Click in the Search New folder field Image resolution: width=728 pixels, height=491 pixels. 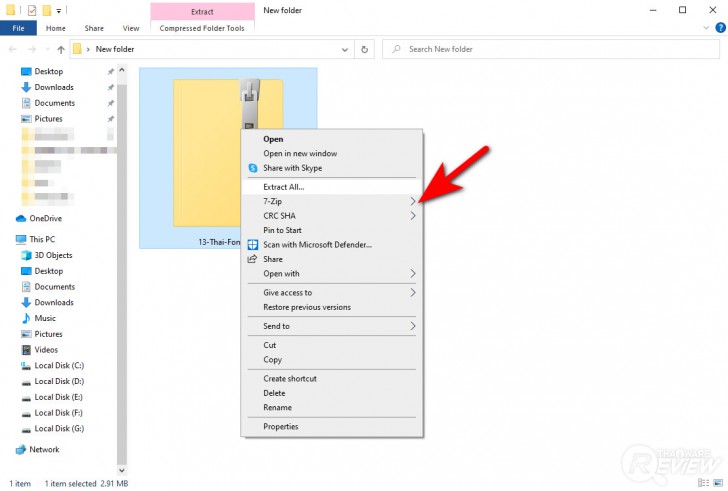pyautogui.click(x=551, y=49)
